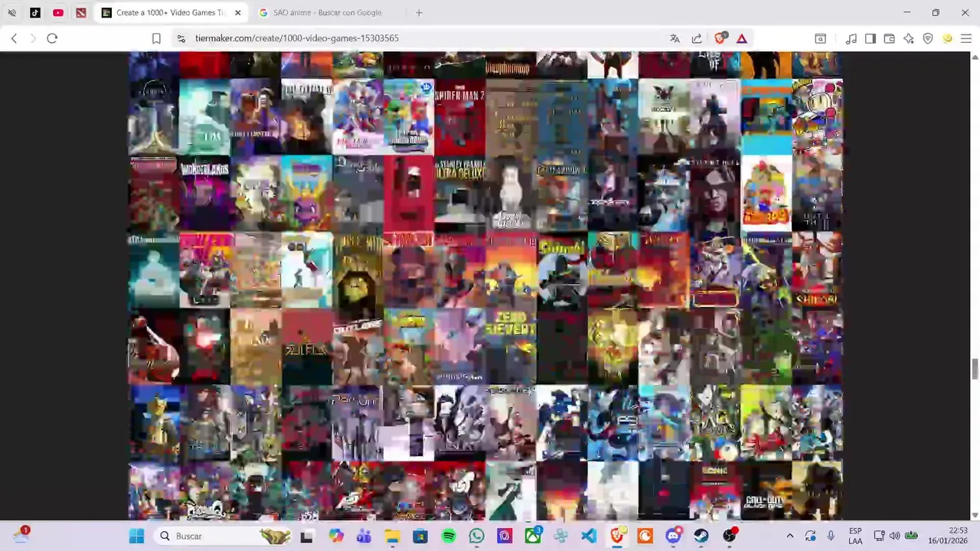Click the microphone tray icon

(831, 536)
